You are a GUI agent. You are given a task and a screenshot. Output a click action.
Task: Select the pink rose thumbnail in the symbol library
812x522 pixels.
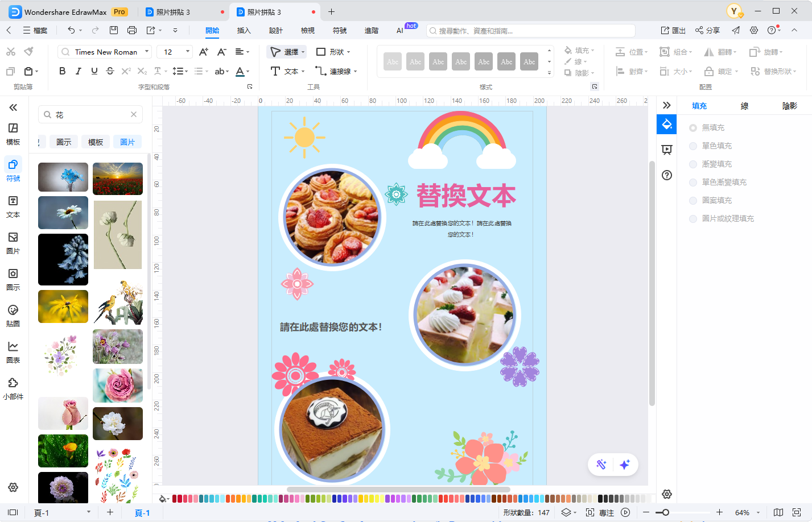(118, 386)
